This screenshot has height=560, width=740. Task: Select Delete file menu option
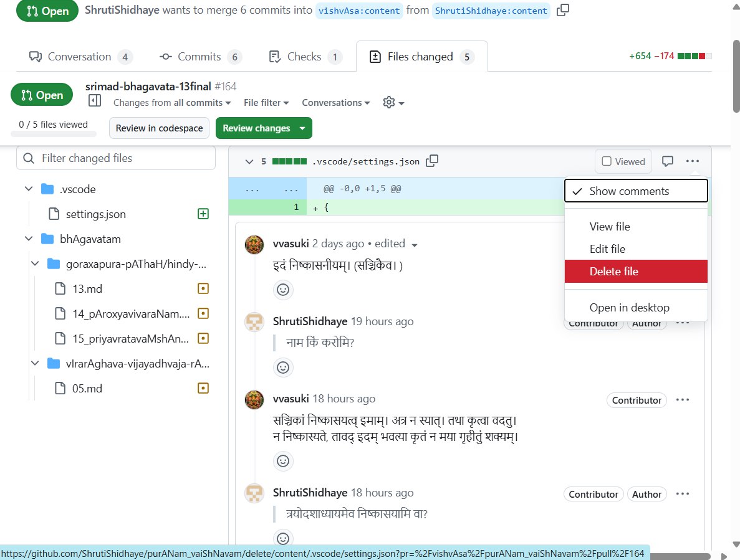[636, 272]
